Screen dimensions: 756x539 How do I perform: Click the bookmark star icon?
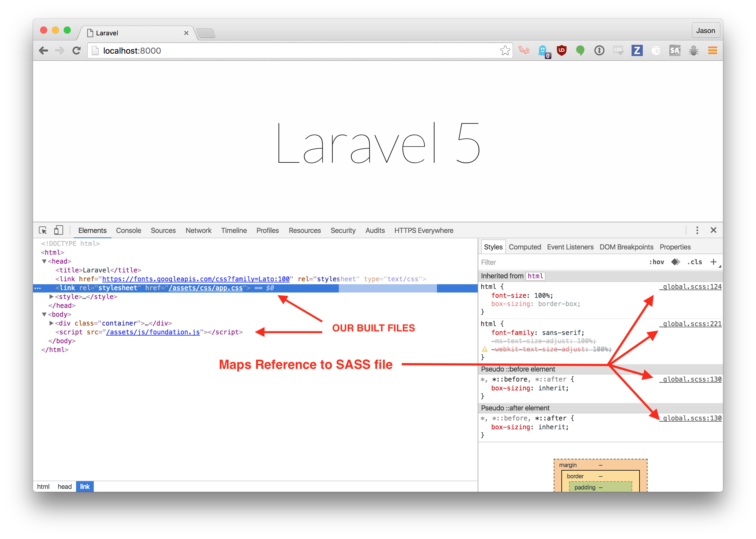[505, 50]
